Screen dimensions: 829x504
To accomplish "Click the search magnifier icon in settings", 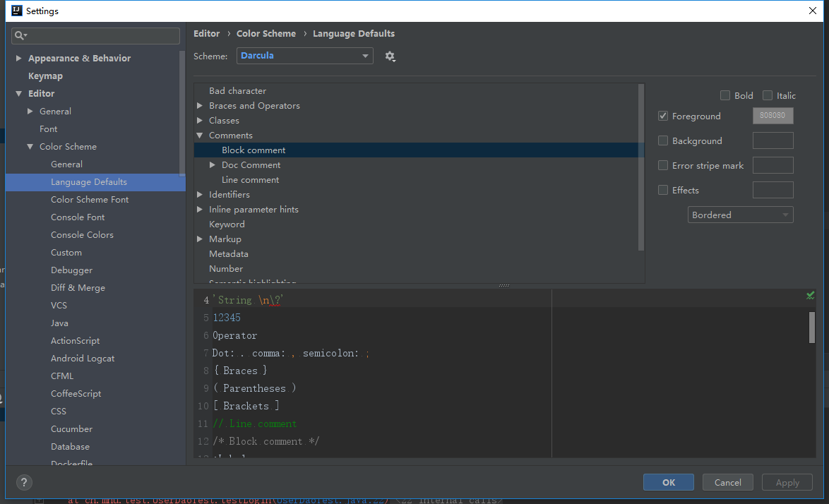I will coord(20,35).
